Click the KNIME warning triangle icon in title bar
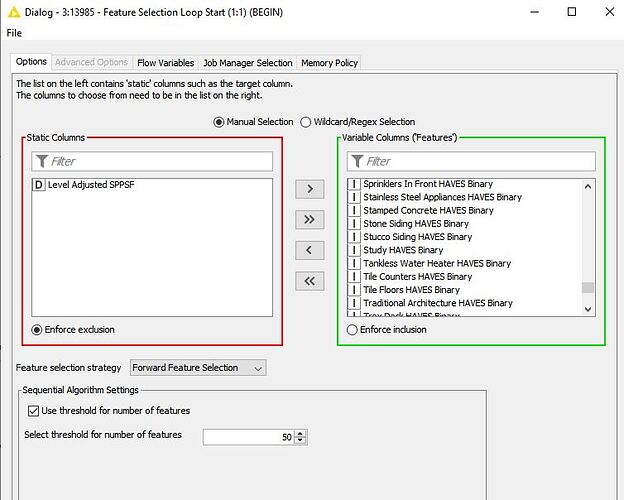This screenshot has height=500, width=624. [14, 12]
